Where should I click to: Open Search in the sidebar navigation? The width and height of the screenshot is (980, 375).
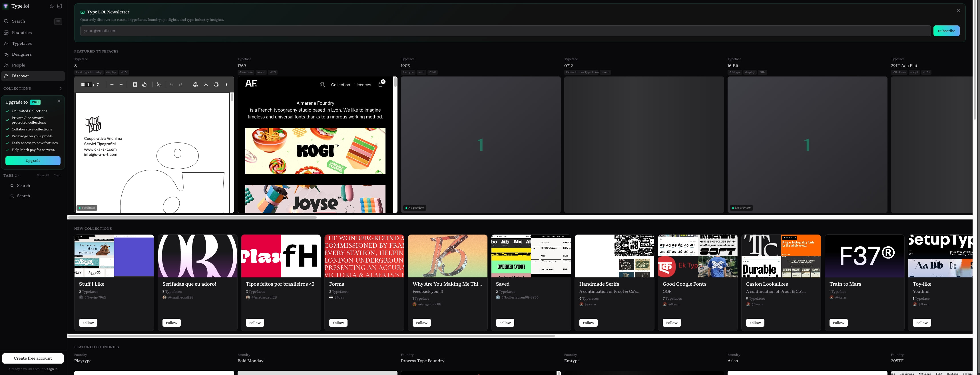tap(33, 21)
